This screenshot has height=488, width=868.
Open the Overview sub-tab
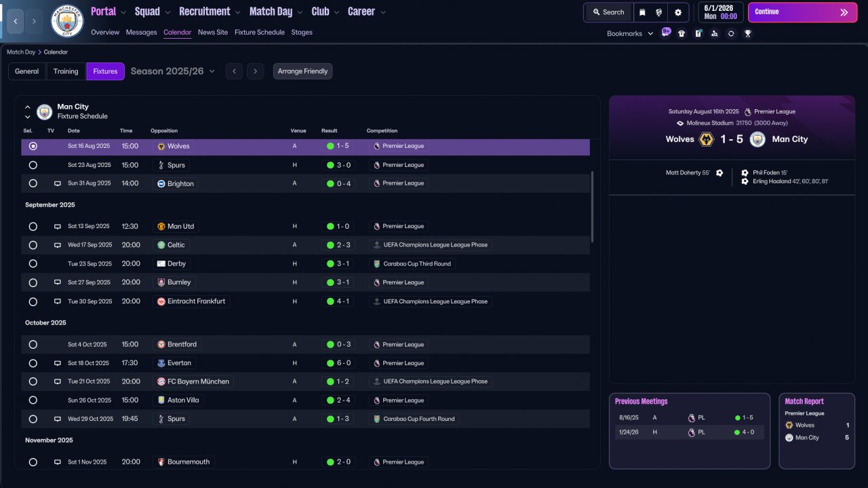(x=105, y=32)
